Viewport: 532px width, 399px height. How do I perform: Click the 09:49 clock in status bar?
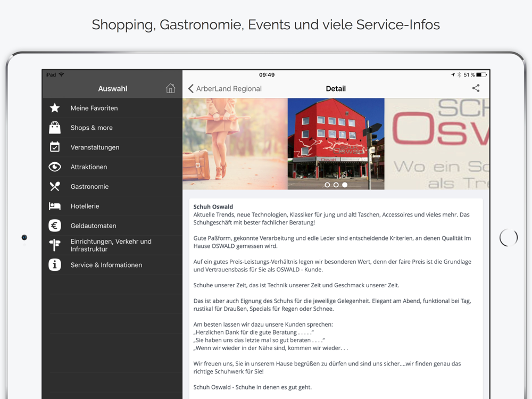pos(267,74)
